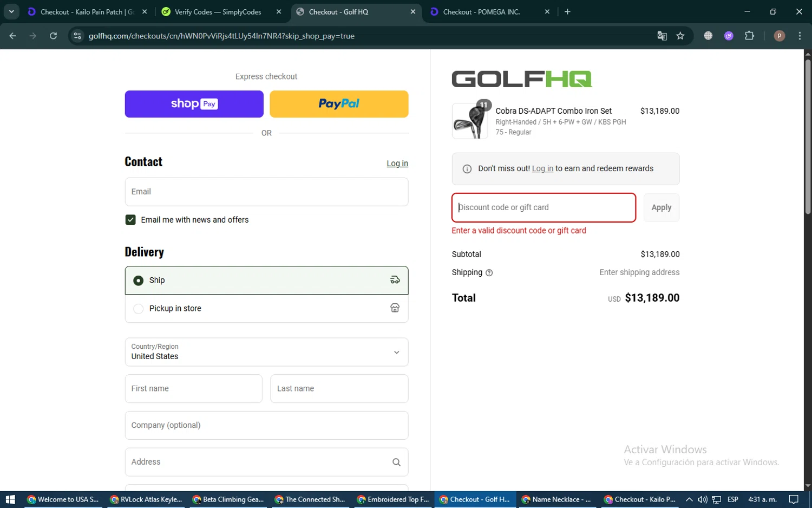Close the Checkout - Golf HQ tab
812x508 pixels.
point(413,11)
